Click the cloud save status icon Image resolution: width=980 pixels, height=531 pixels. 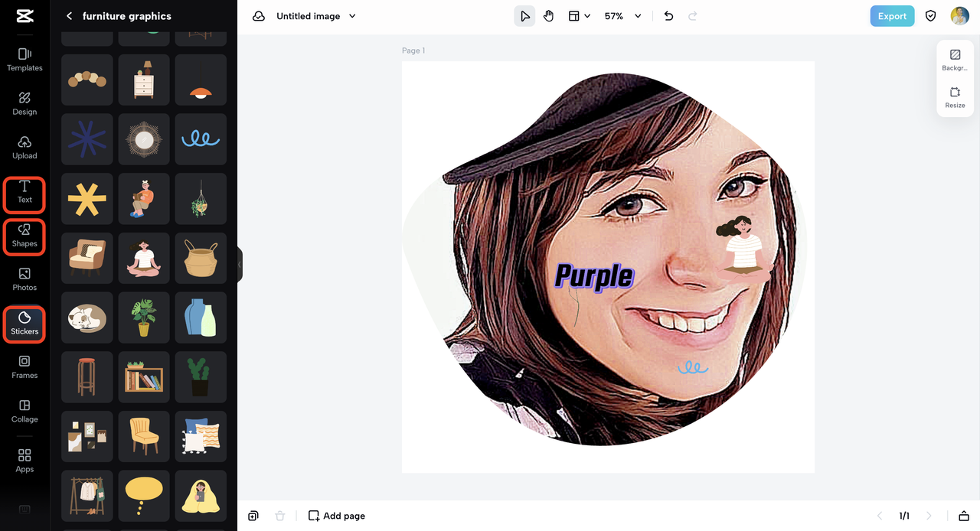pos(259,16)
